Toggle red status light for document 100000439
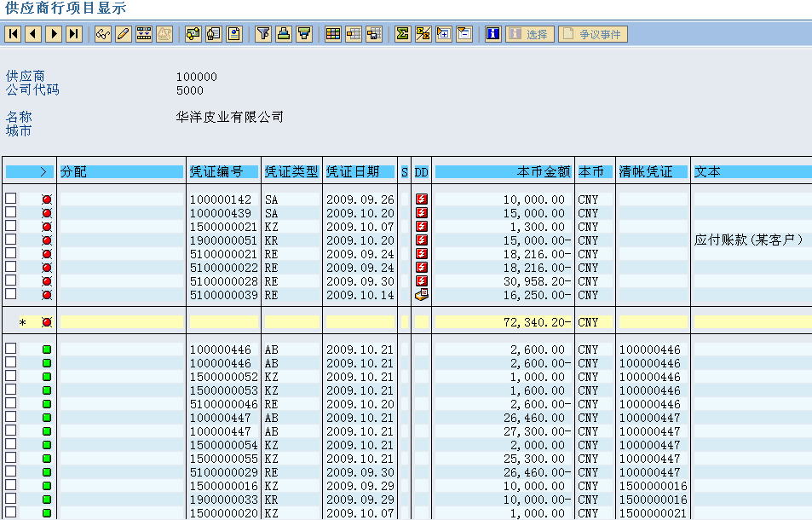812x520 pixels. 47,213
